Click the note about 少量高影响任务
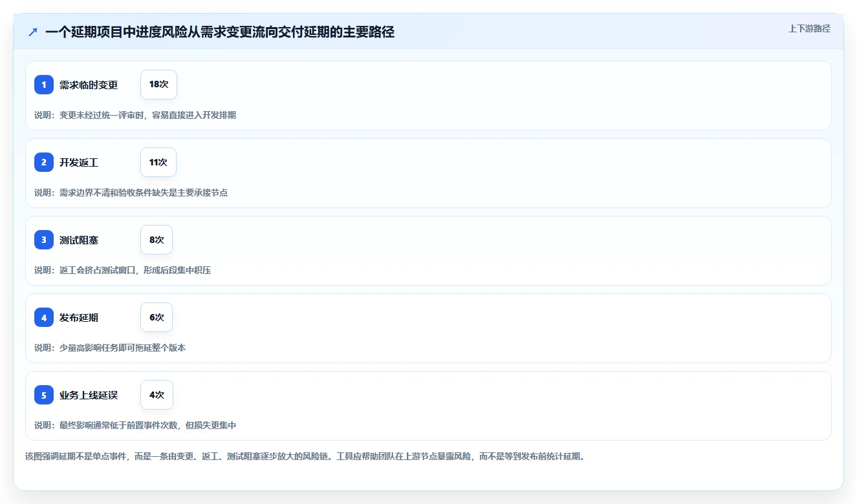 pos(110,348)
